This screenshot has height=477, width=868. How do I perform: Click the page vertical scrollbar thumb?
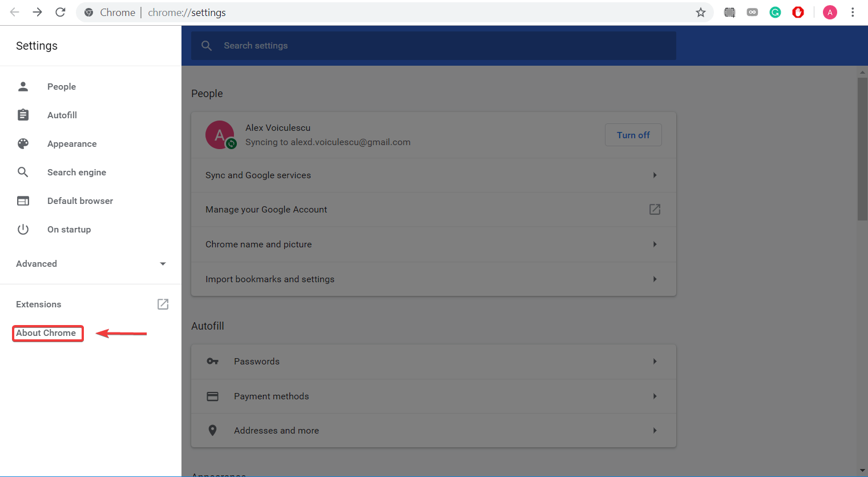[862, 149]
